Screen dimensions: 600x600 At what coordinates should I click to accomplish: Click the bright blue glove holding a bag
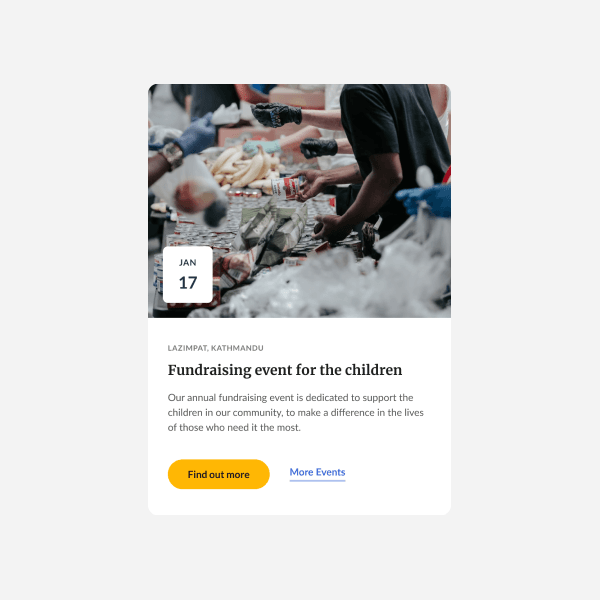pyautogui.click(x=425, y=200)
